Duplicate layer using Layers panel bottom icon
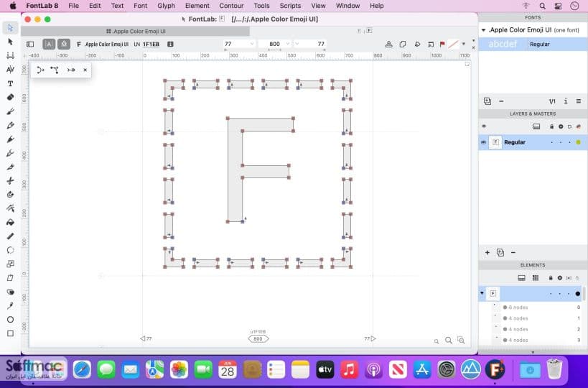 [x=500, y=252]
